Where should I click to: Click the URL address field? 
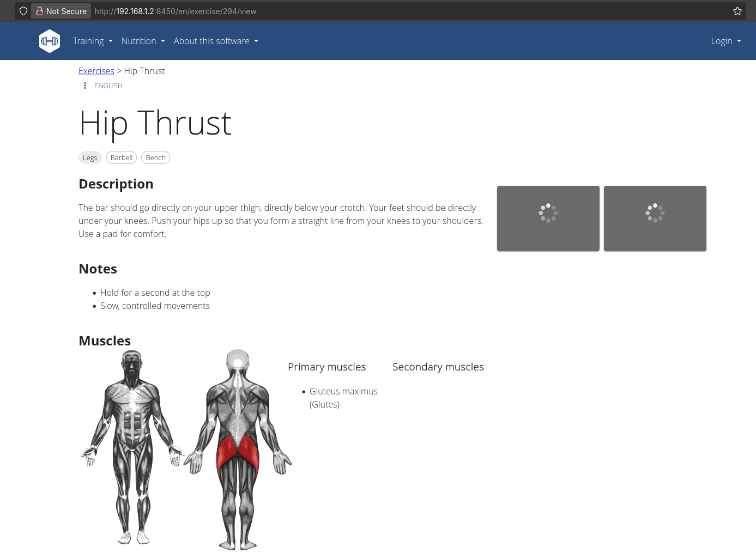pos(409,11)
